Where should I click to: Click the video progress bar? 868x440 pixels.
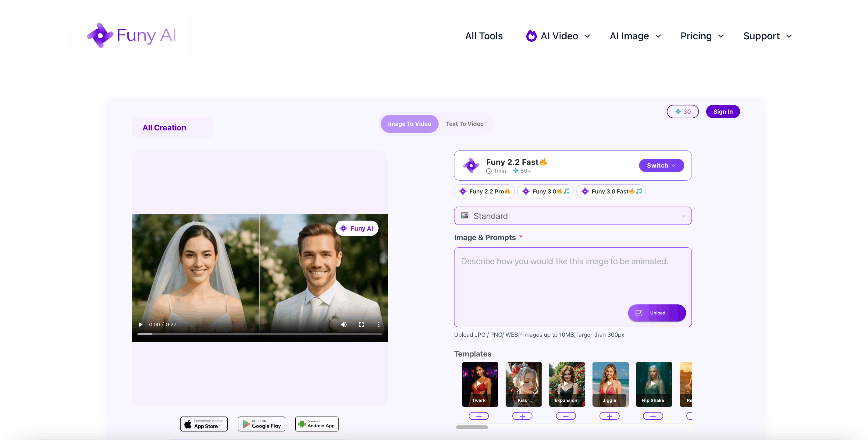(x=259, y=334)
